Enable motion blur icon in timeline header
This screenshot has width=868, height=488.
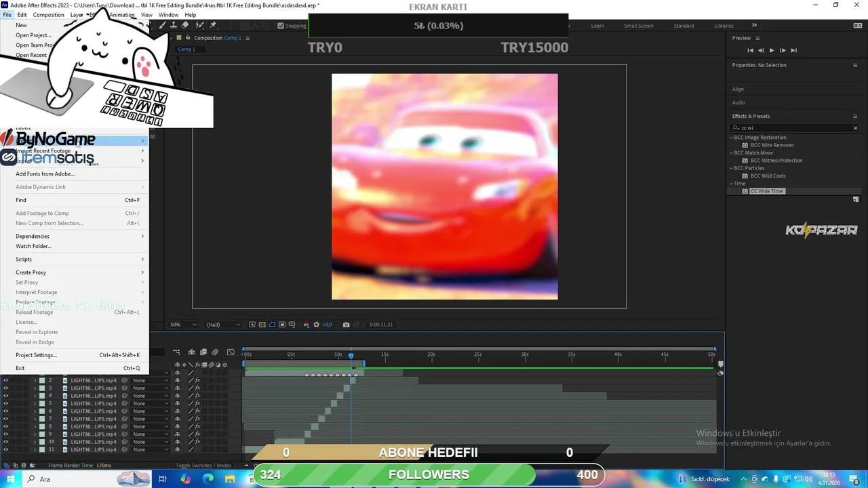pyautogui.click(x=215, y=352)
